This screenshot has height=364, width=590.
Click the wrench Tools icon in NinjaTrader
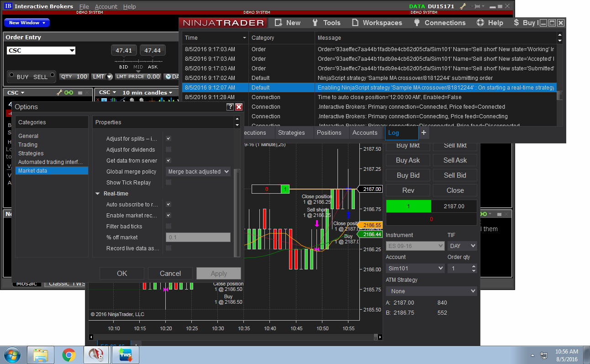315,23
